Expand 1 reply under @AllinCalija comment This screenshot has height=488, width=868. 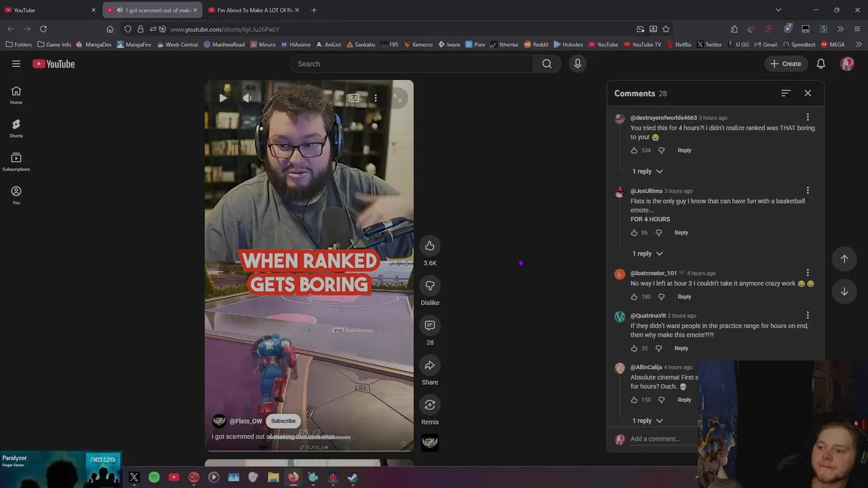(x=648, y=421)
